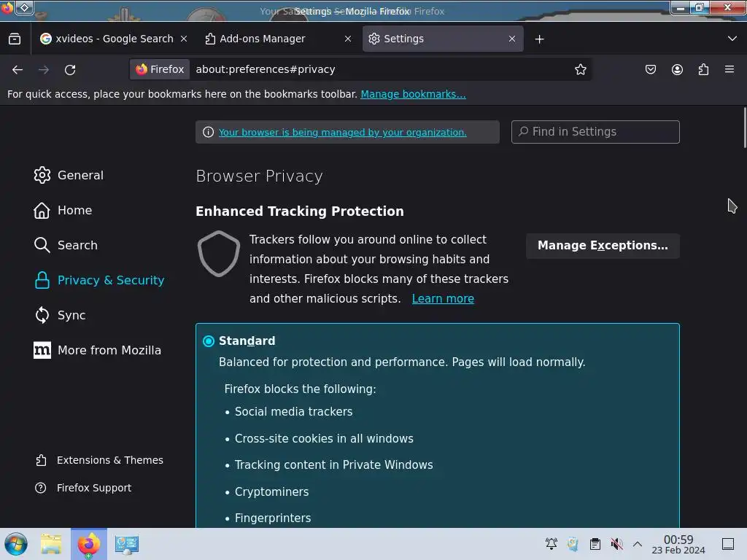Close the Settings tab
The height and width of the screenshot is (560, 747).
[512, 39]
